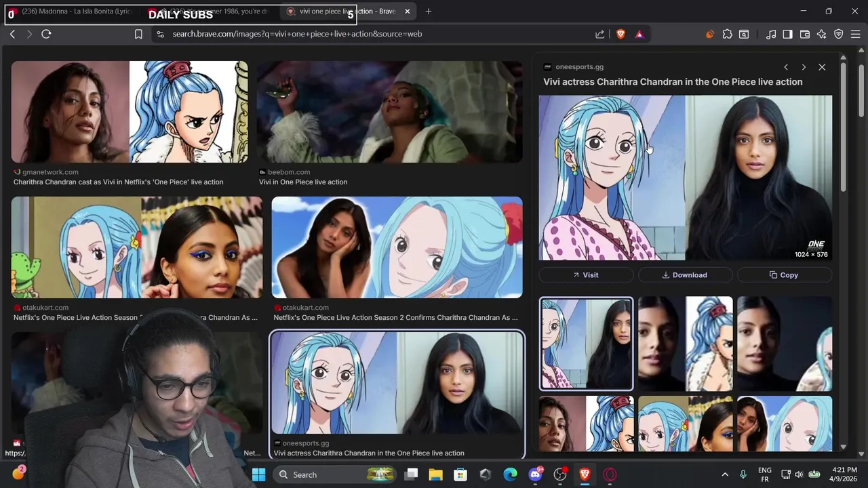The image size is (868, 488).
Task: Close the vivi one piece tab
Action: click(x=407, y=12)
